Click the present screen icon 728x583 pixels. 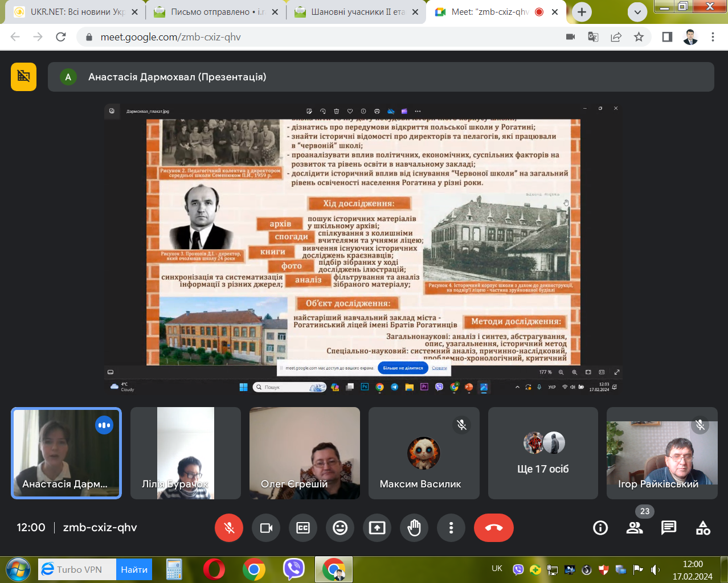pos(377,528)
